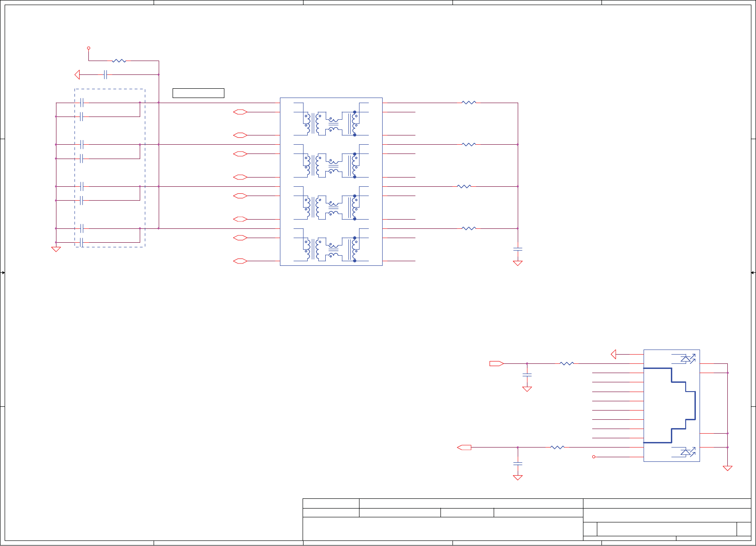Viewport: 756px width, 546px height.
Task: Select the topmost resistor right of the transformer block
Action: (469, 103)
